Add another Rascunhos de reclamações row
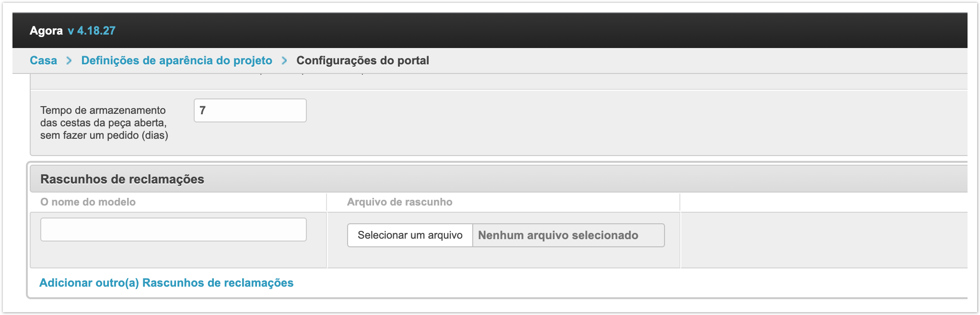The image size is (980, 315). (166, 283)
